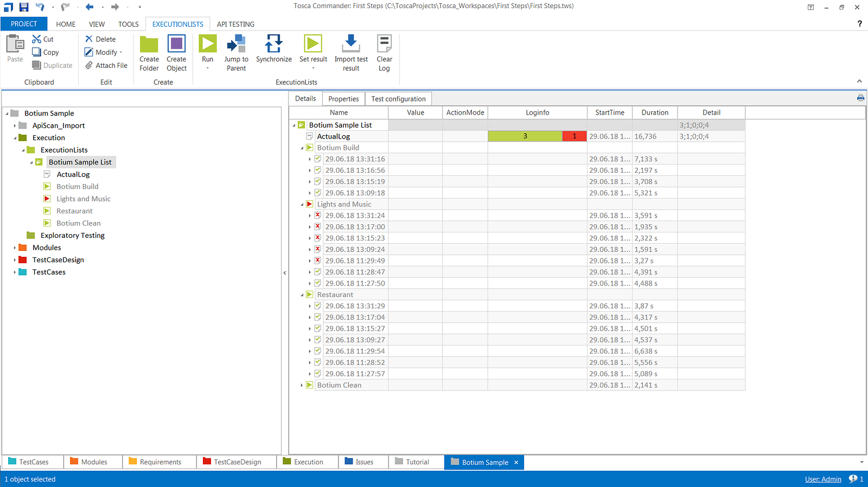Image resolution: width=868 pixels, height=487 pixels.
Task: Click the Copy icon
Action: click(x=36, y=52)
